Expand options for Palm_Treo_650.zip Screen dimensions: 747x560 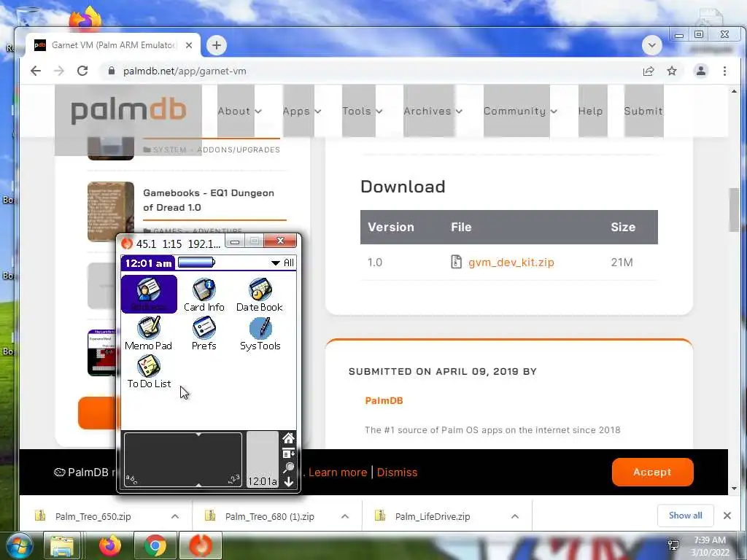(x=175, y=516)
